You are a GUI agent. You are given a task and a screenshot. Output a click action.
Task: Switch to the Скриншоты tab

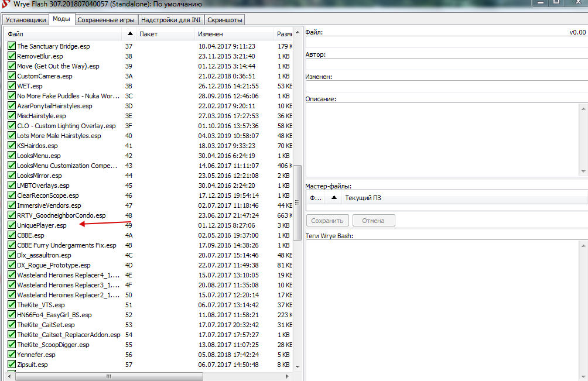(224, 20)
